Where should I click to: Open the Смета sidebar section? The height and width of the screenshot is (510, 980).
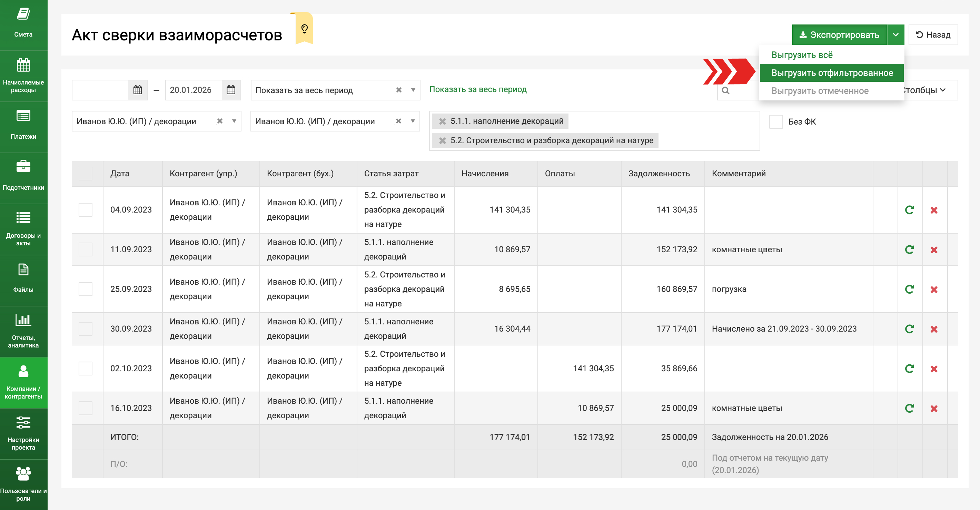point(23,23)
